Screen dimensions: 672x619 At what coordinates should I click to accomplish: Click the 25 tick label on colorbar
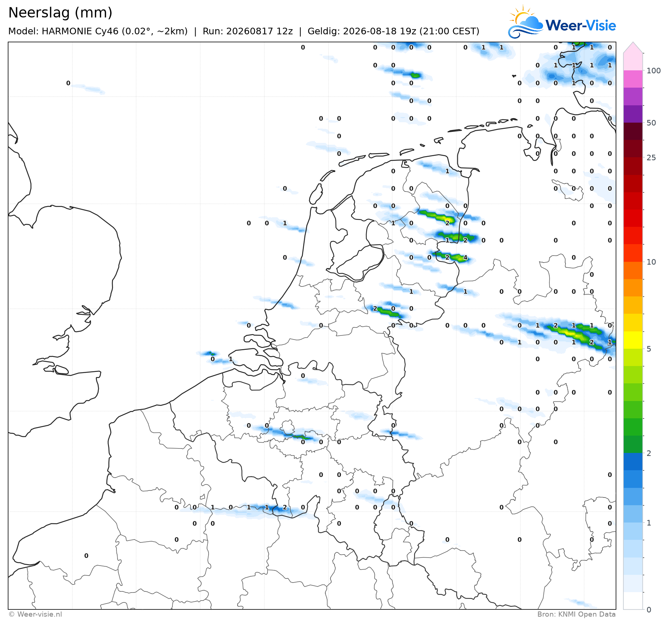(x=651, y=158)
